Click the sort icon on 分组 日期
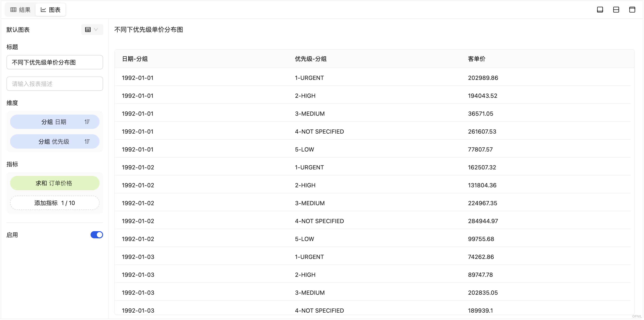This screenshot has width=644, height=320. (x=87, y=122)
